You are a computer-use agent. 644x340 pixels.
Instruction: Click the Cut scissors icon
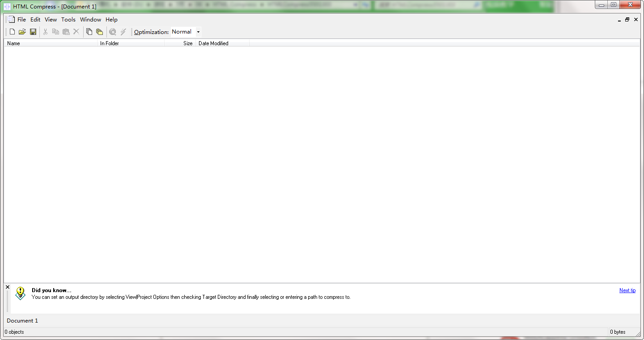(45, 32)
